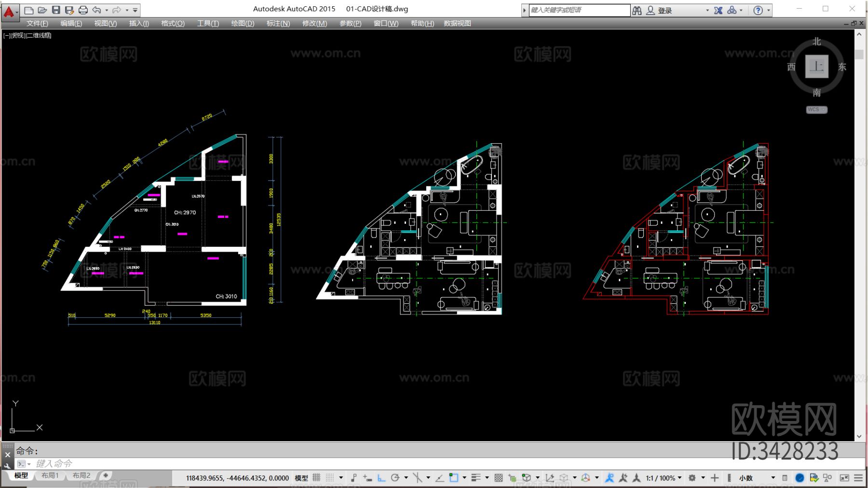Toggle 3D object snap in the status bar
This screenshot has height=488, width=868.
pyautogui.click(x=527, y=478)
